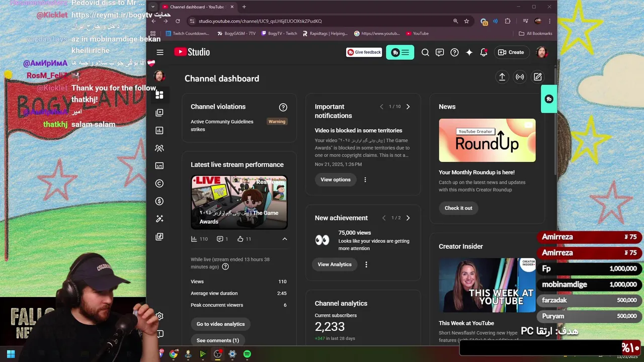Viewport: 644px width, 362px height.
Task: Click the stream-ended info question mark icon
Action: [225, 266]
